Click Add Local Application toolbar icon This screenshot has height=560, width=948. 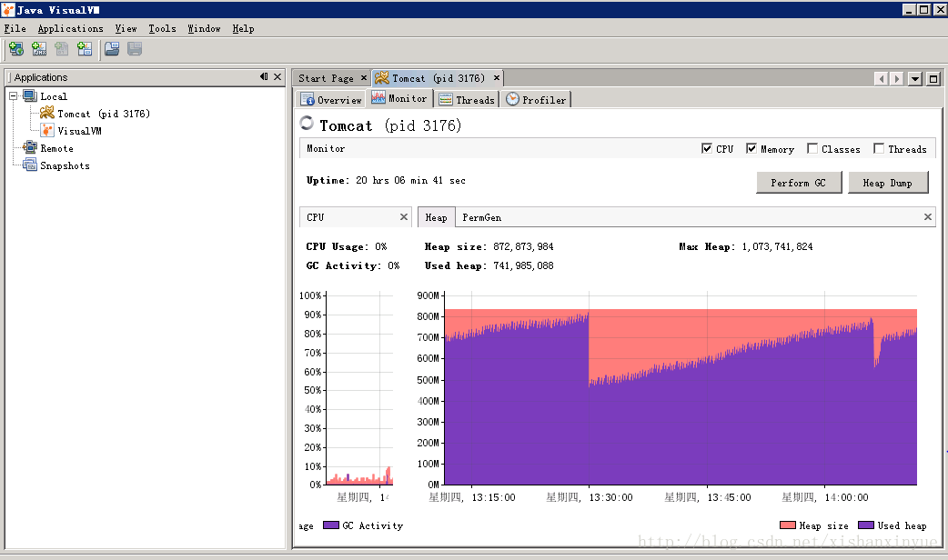coord(16,49)
